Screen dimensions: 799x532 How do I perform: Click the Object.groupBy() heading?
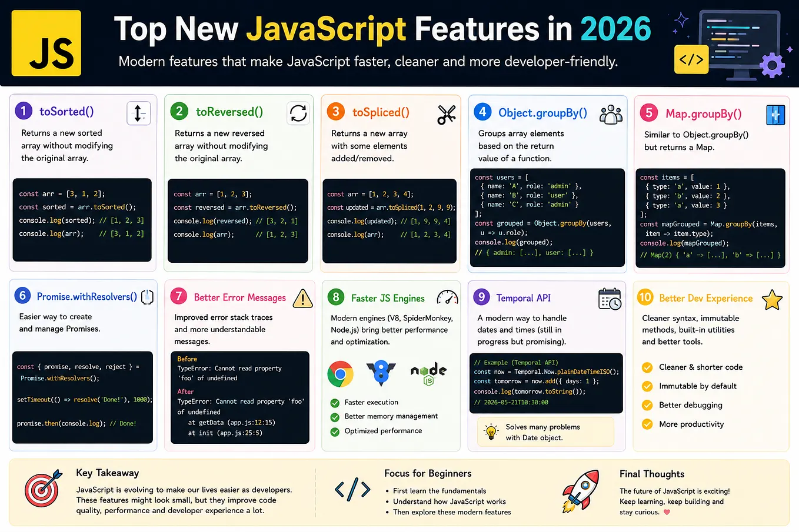click(x=542, y=113)
